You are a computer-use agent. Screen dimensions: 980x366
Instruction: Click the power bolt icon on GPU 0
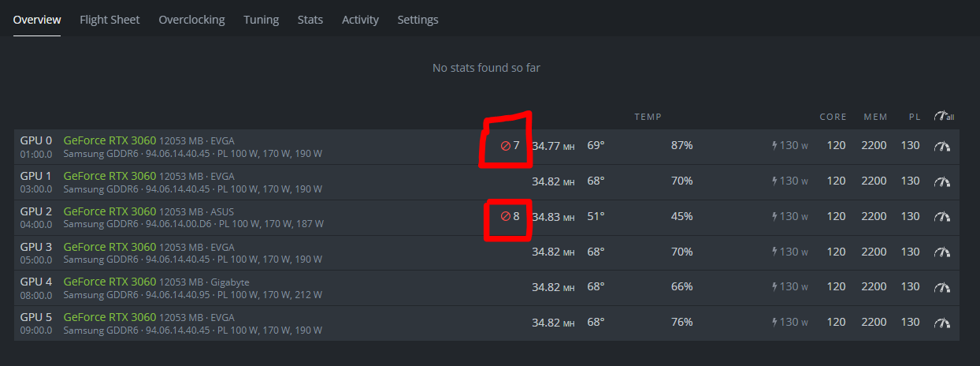[775, 146]
